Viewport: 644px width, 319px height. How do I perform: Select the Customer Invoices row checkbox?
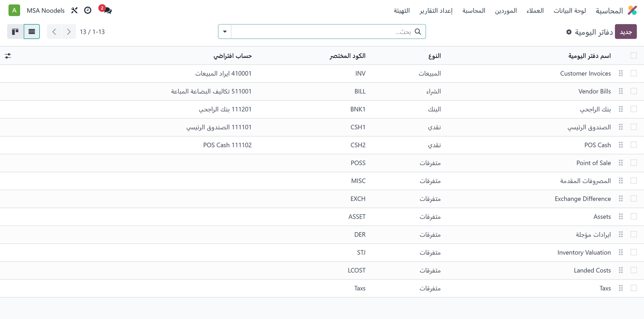tap(634, 73)
